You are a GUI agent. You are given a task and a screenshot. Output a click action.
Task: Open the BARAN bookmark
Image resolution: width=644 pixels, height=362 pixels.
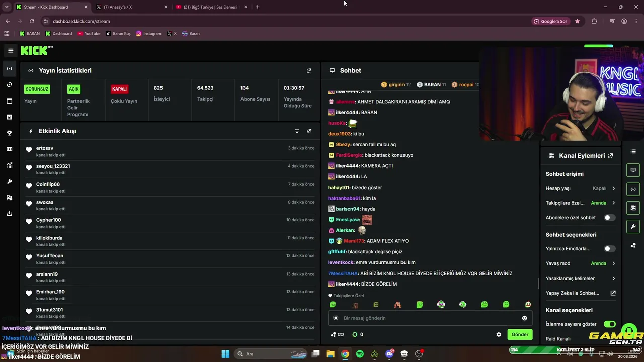(x=30, y=34)
